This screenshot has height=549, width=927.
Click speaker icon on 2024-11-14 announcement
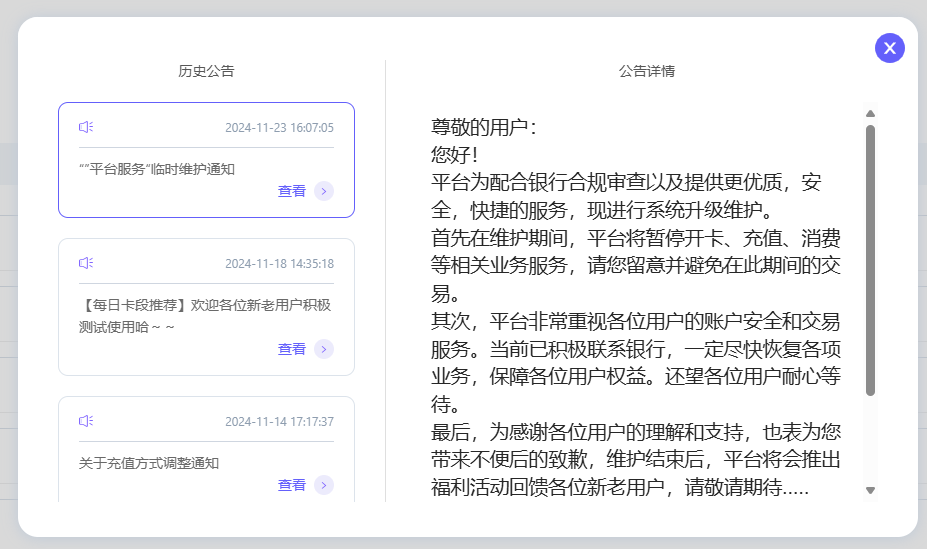click(86, 421)
